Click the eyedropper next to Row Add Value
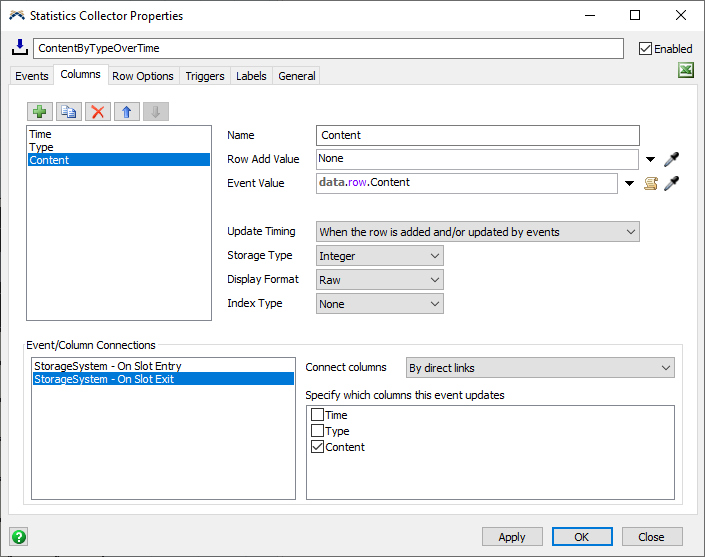Screen dimensions: 705x557 point(672,159)
